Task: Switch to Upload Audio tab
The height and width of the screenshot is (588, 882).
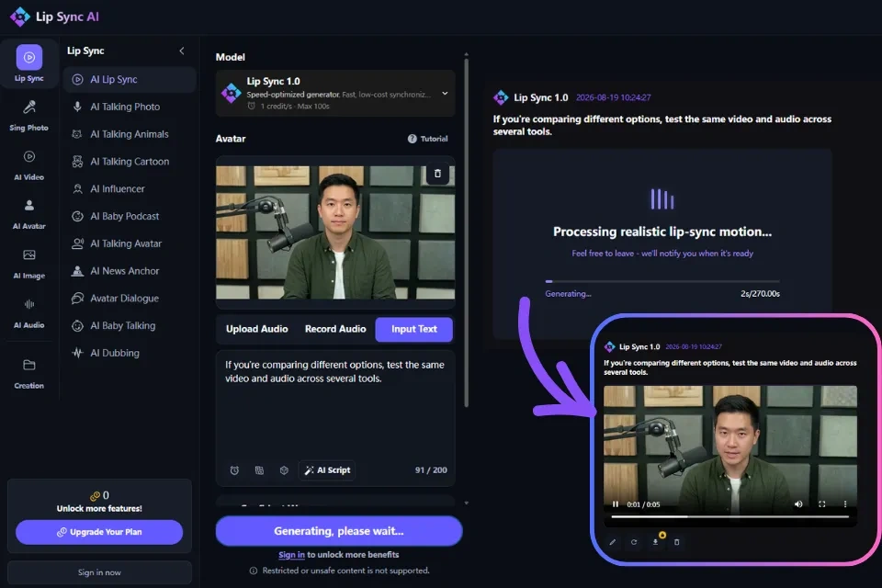Action: [257, 329]
